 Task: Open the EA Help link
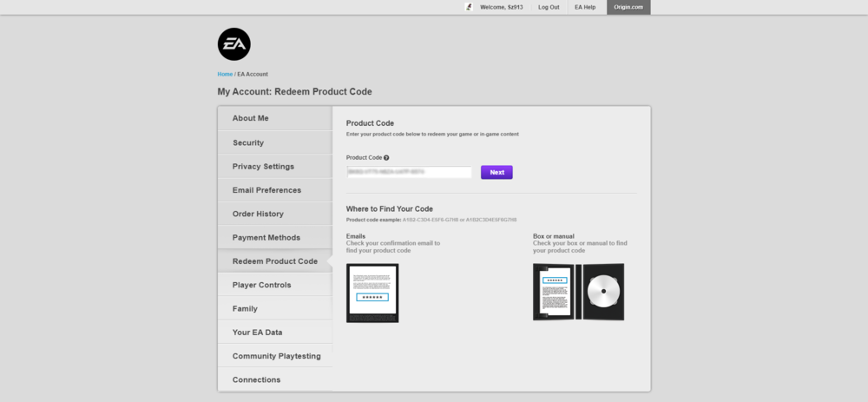click(585, 7)
